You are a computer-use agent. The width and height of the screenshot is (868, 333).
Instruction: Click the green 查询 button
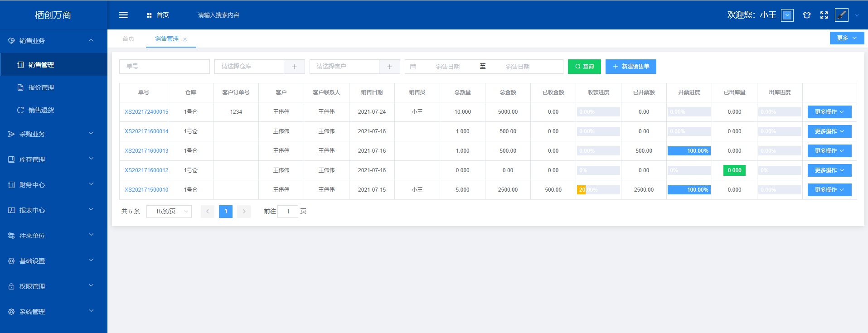coord(584,67)
